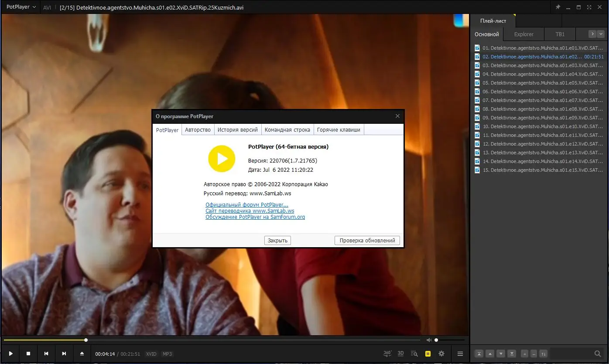Viewport: 609px width, 364px height.
Task: Select playlist item 06 s01.e06
Action: tap(539, 92)
